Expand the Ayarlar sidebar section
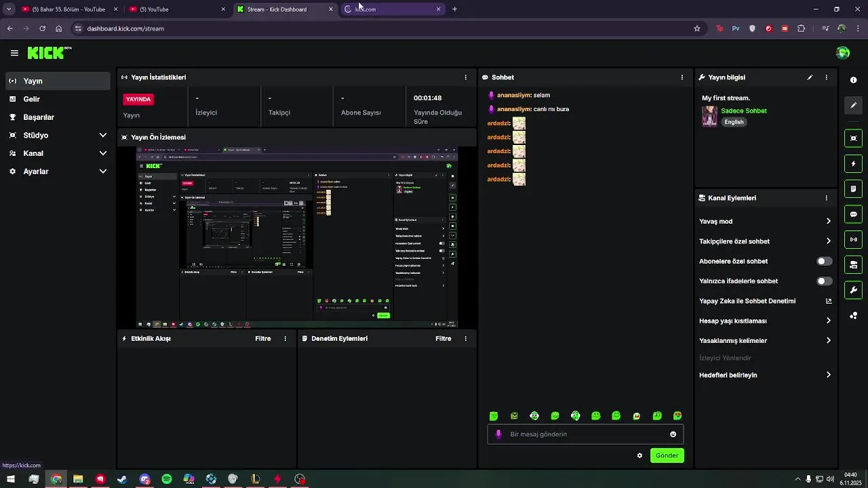This screenshot has width=868, height=488. pos(58,171)
